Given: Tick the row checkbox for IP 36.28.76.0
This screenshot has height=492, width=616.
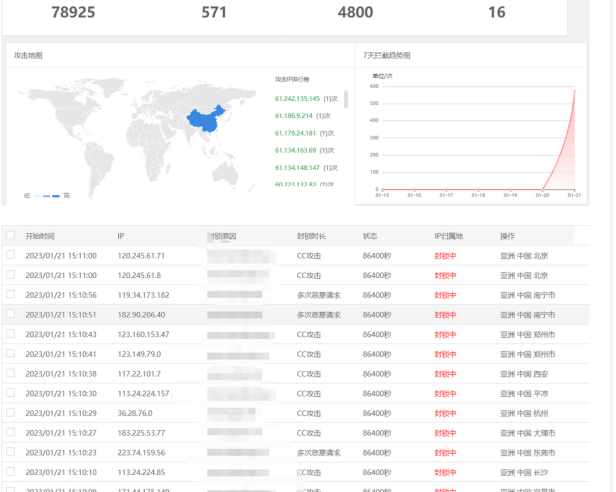Looking at the screenshot, I should 11,412.
